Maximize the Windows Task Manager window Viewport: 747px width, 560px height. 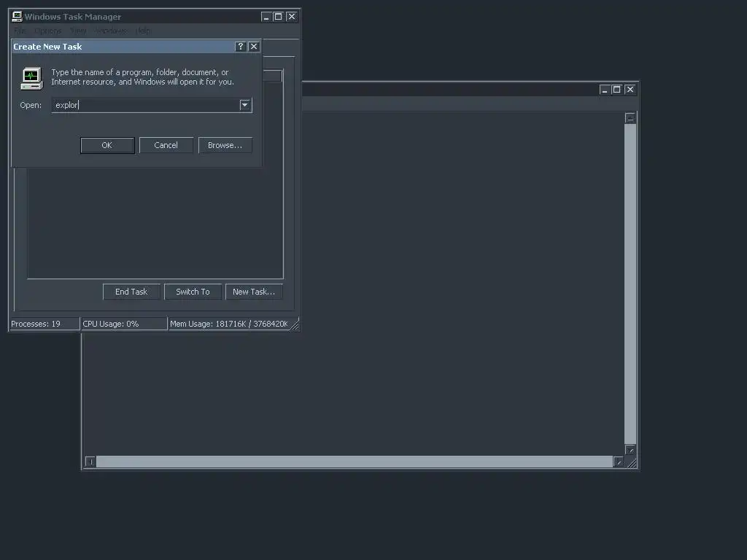click(279, 17)
